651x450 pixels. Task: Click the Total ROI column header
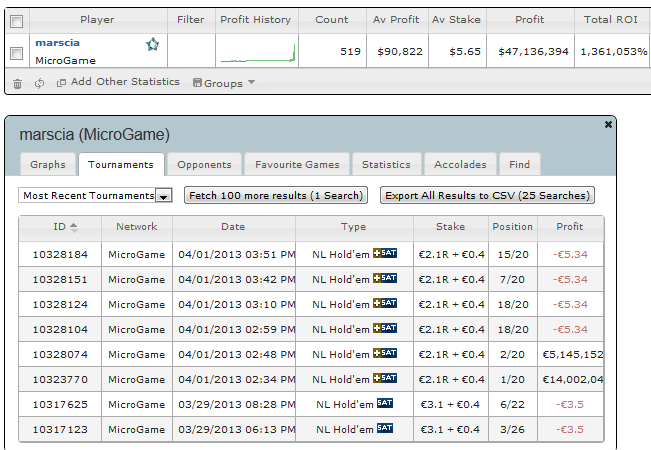pos(610,20)
